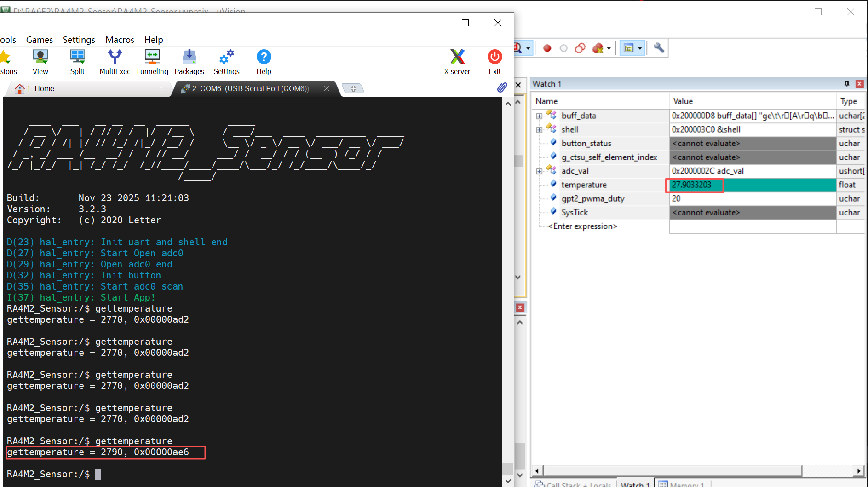Image resolution: width=868 pixels, height=487 pixels.
Task: Close the Watch 1 panel
Action: click(x=859, y=84)
